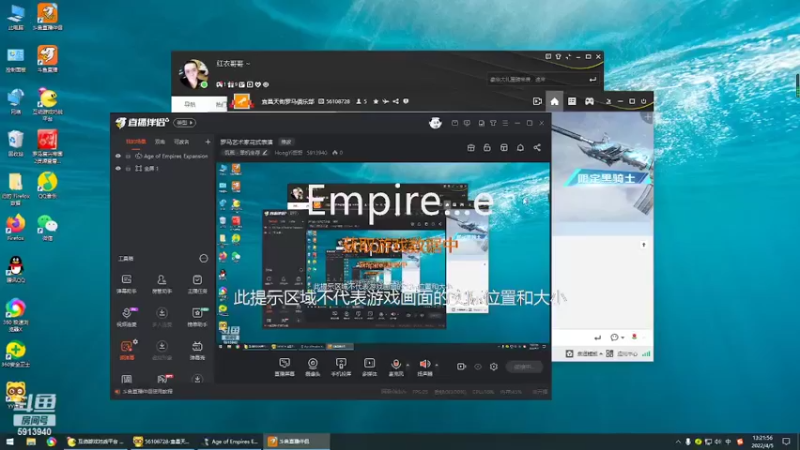Expand the microphone options arrow

[x=407, y=365]
